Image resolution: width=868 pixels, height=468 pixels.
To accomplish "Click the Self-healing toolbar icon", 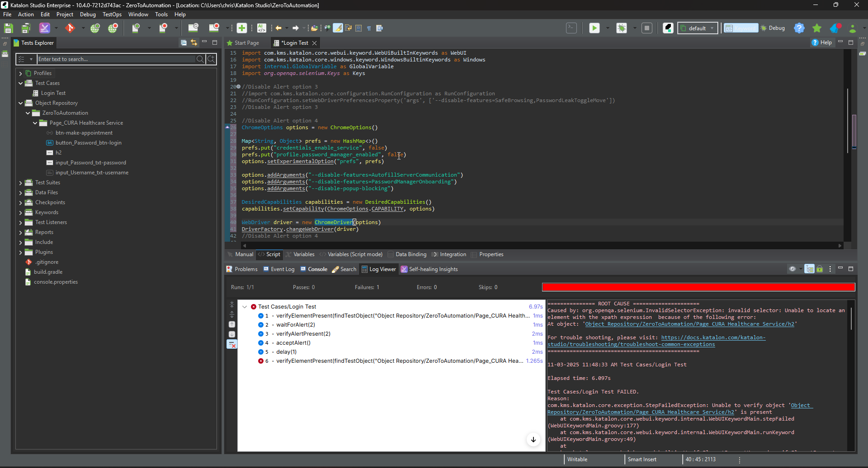I will 44,28.
